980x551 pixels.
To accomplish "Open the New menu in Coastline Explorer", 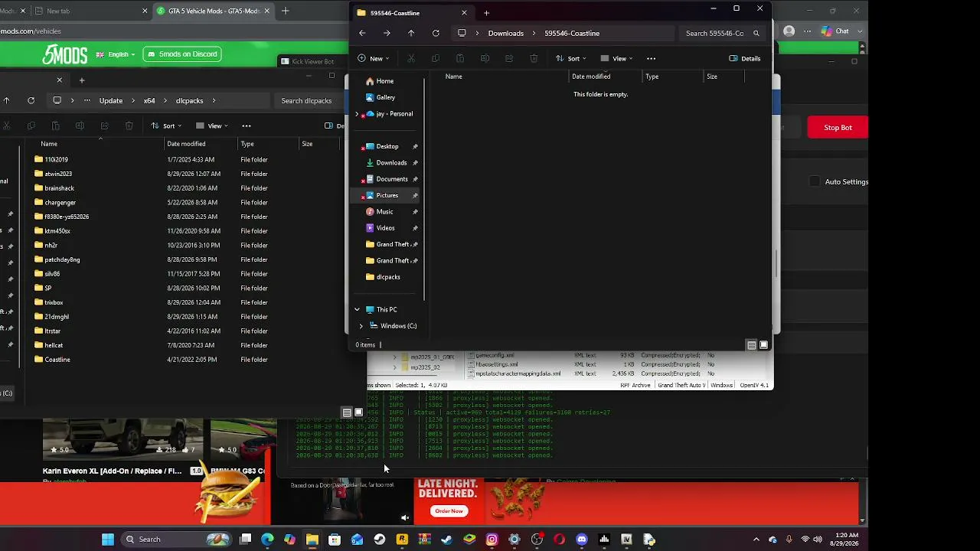I will tap(373, 58).
